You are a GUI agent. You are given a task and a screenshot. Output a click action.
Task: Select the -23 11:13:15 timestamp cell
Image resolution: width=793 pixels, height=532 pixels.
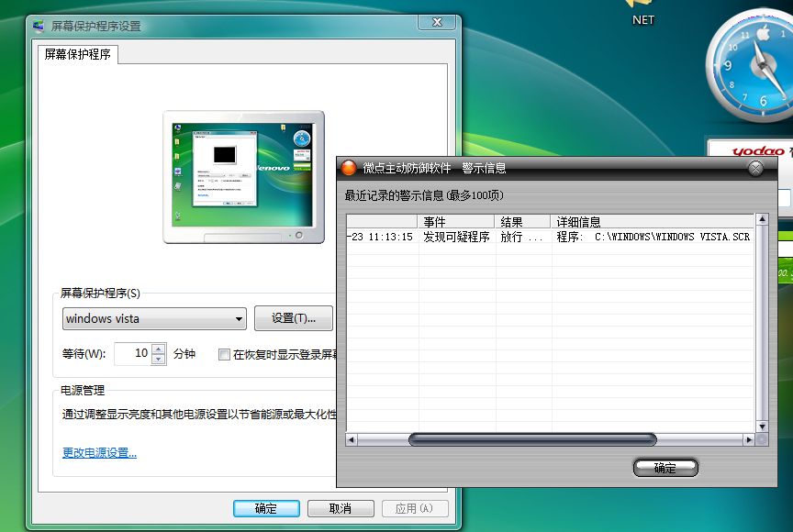click(383, 237)
